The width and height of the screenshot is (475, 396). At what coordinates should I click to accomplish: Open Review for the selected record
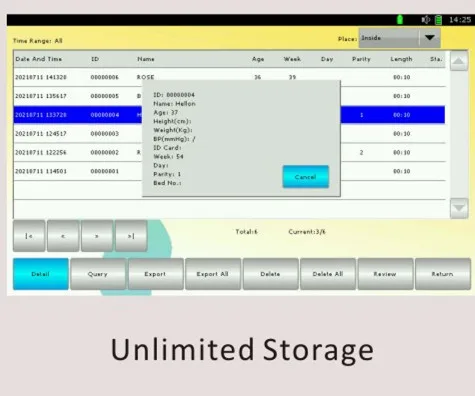pos(385,274)
